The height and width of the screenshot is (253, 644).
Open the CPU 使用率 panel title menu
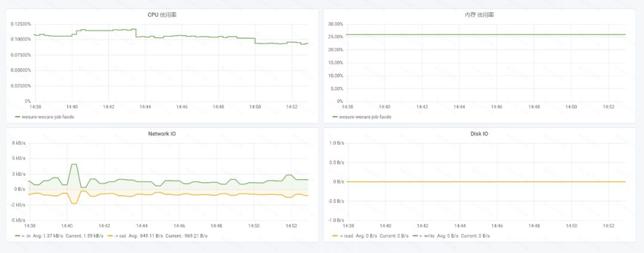click(x=162, y=15)
